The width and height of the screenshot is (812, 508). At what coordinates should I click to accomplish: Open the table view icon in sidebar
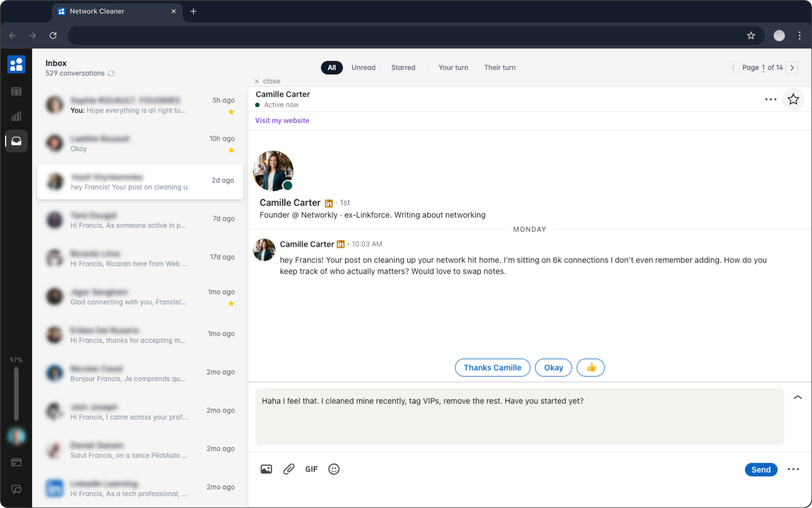16,91
